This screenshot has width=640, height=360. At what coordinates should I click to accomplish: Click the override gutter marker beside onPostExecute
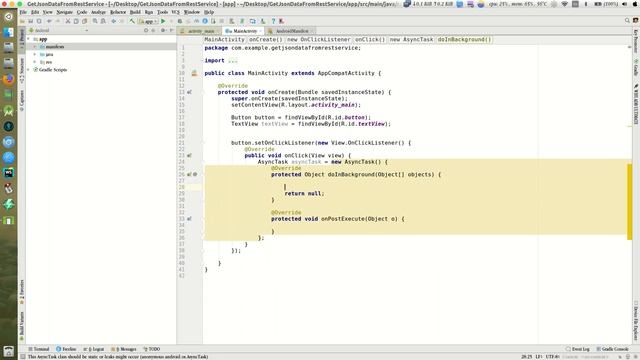tap(189, 219)
